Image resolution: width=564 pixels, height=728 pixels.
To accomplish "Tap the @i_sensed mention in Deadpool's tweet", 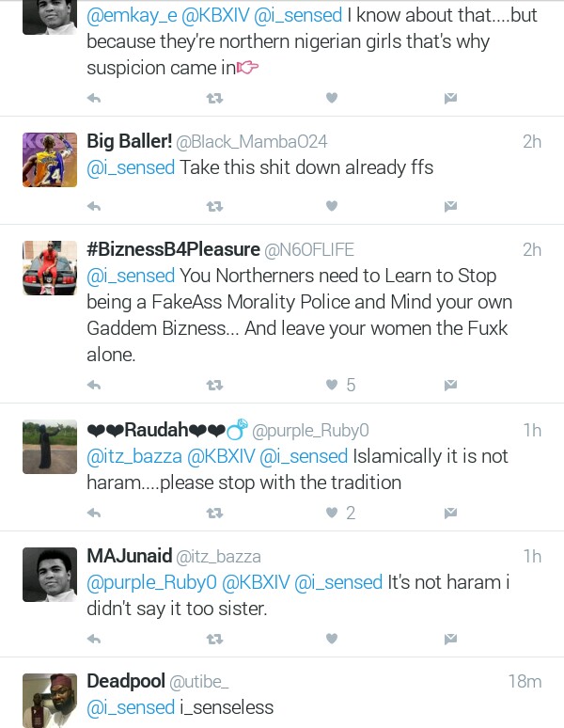I will (x=131, y=708).
